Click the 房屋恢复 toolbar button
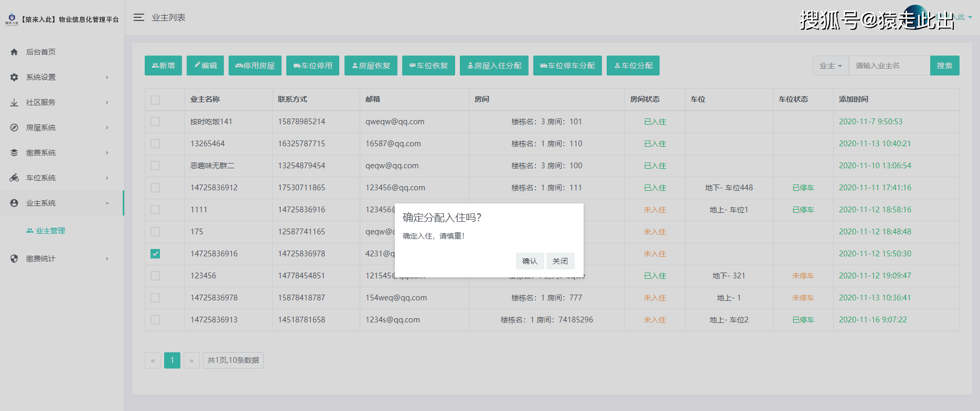The image size is (980, 411). coord(371,66)
